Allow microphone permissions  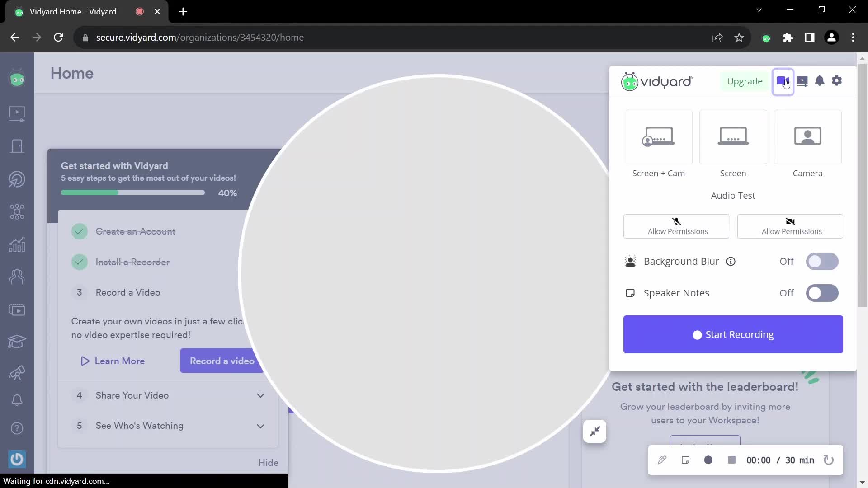(676, 226)
